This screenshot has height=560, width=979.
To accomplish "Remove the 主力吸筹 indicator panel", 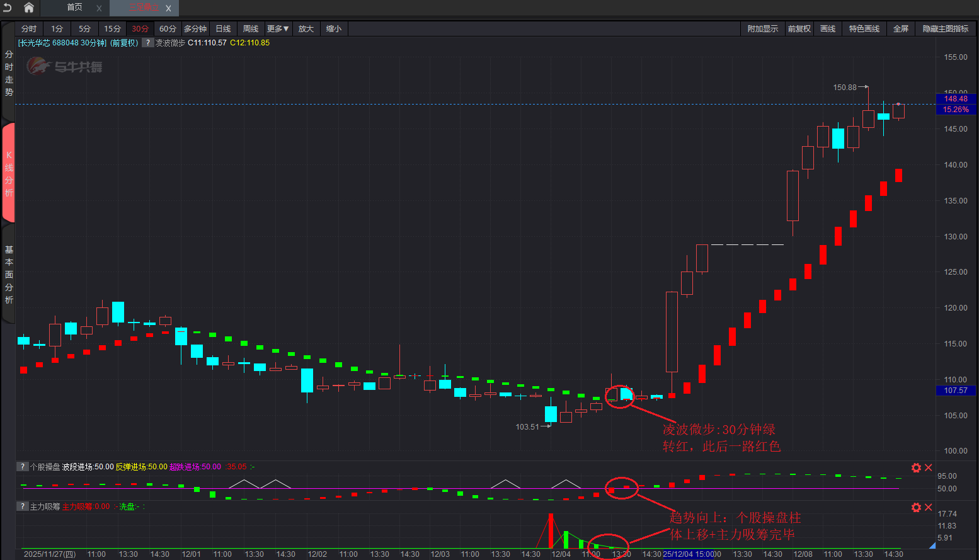I will [928, 507].
